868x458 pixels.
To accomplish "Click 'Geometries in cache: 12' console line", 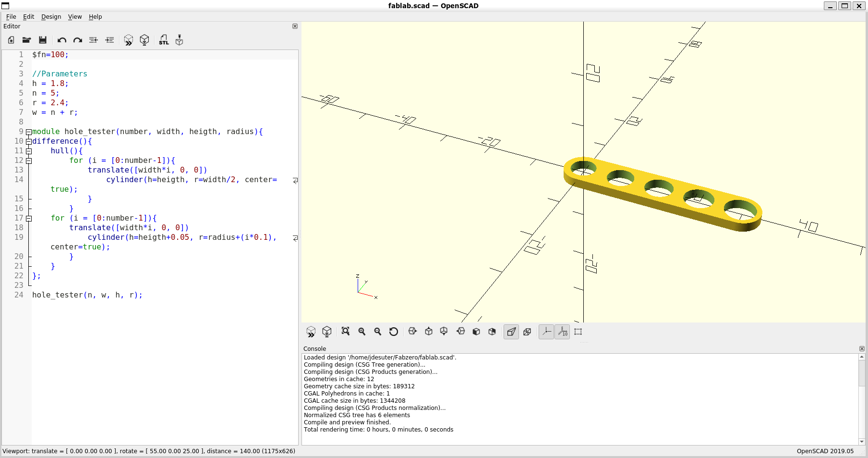I will (x=339, y=379).
